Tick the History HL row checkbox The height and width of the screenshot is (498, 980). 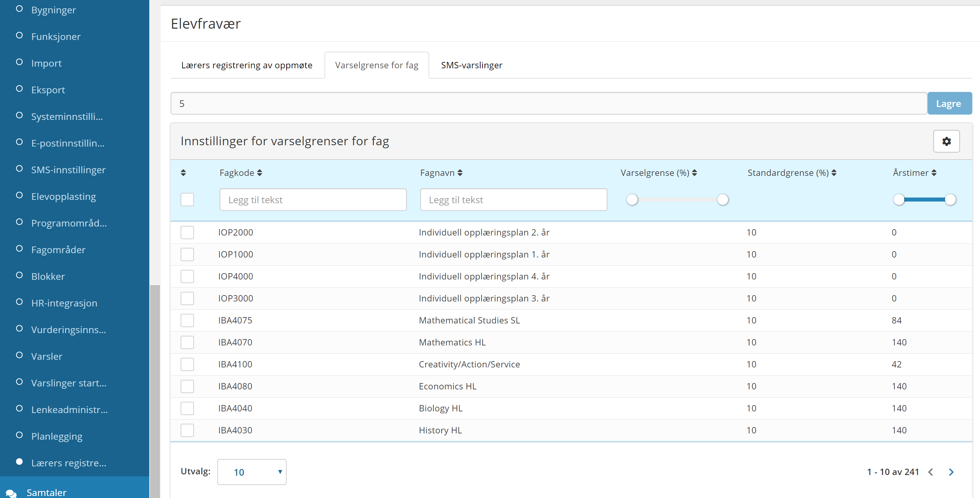click(x=187, y=430)
